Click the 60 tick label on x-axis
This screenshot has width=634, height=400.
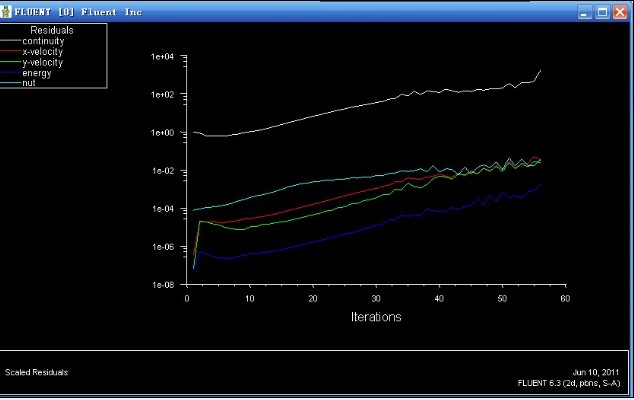565,298
